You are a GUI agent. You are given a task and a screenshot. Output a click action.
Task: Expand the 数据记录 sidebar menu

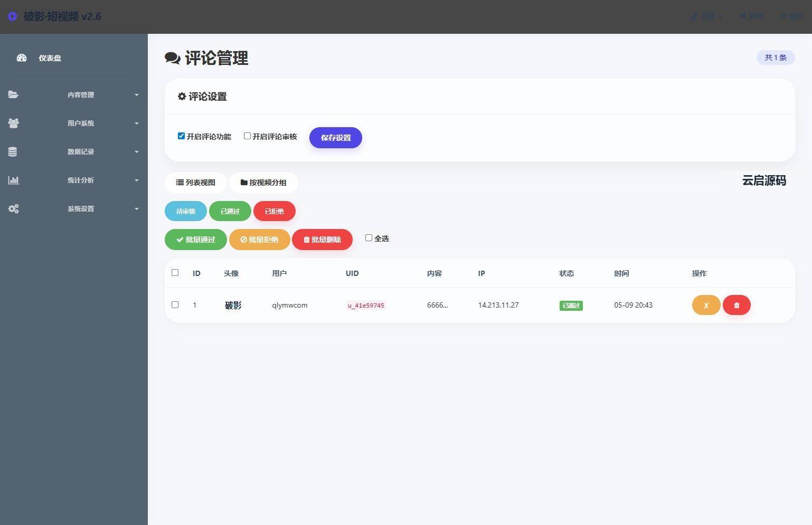pos(74,152)
